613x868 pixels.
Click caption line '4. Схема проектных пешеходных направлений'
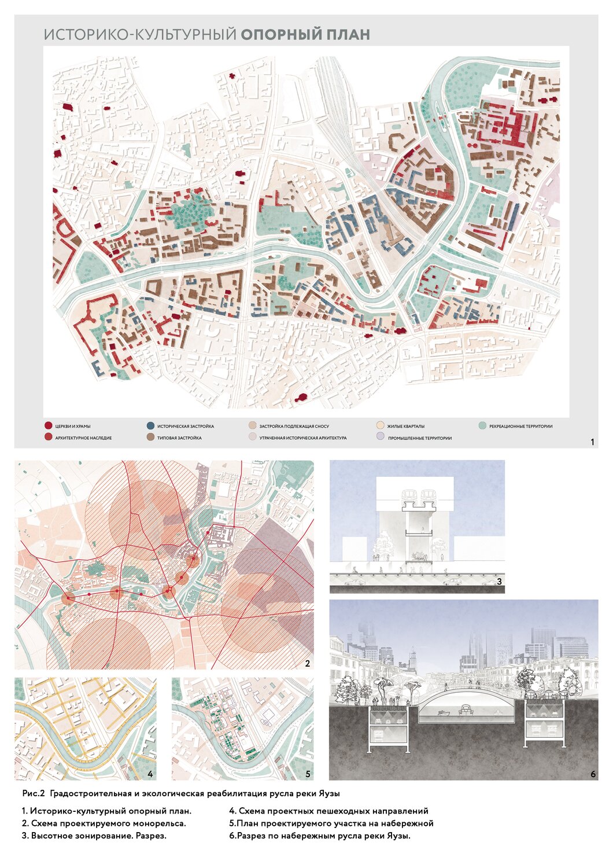pos(328,811)
